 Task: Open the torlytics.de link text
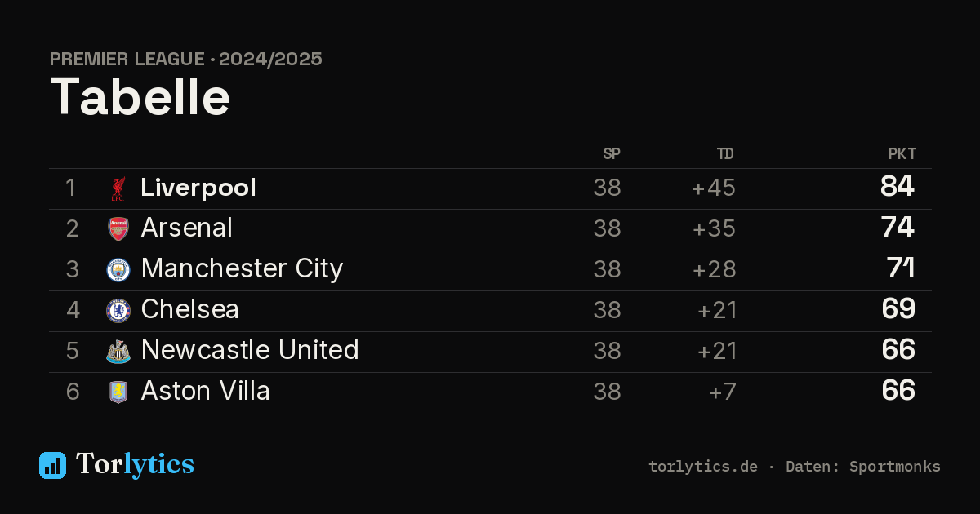[703, 467]
